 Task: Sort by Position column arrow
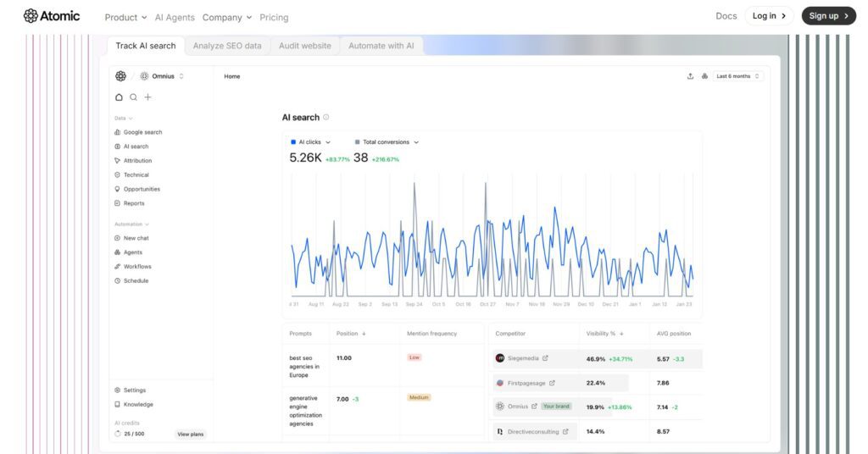[x=364, y=334]
